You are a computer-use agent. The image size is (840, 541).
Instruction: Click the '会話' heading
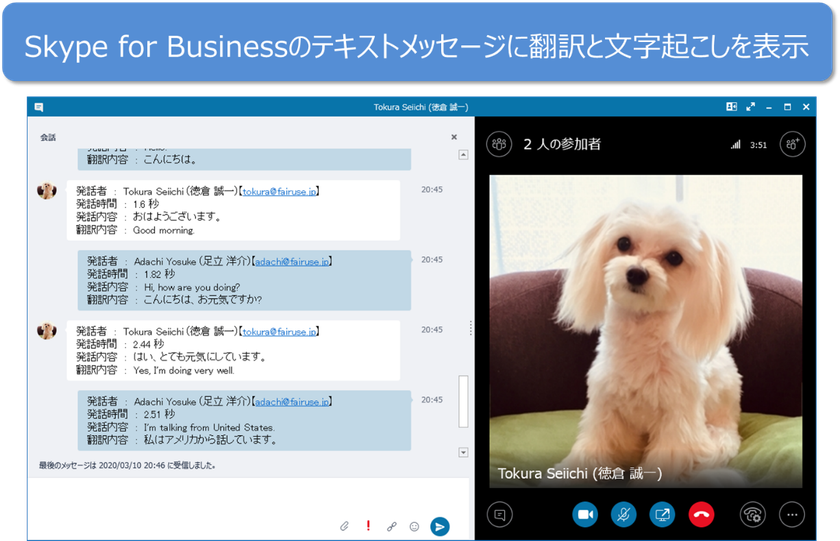[48, 138]
